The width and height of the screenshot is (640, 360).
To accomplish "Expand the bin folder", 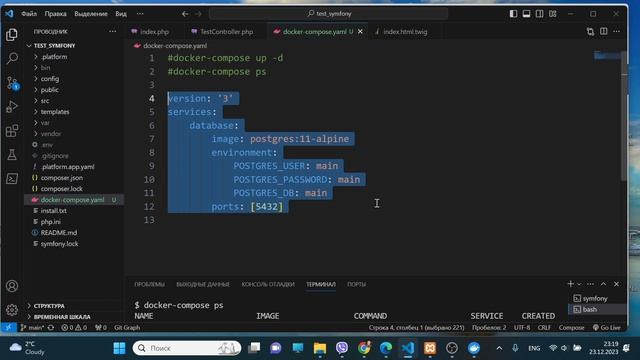I will coord(45,68).
